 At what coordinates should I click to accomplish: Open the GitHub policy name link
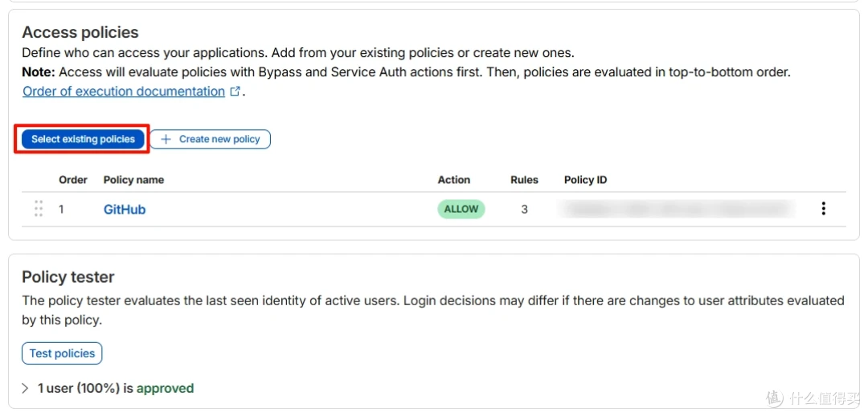[x=125, y=210]
